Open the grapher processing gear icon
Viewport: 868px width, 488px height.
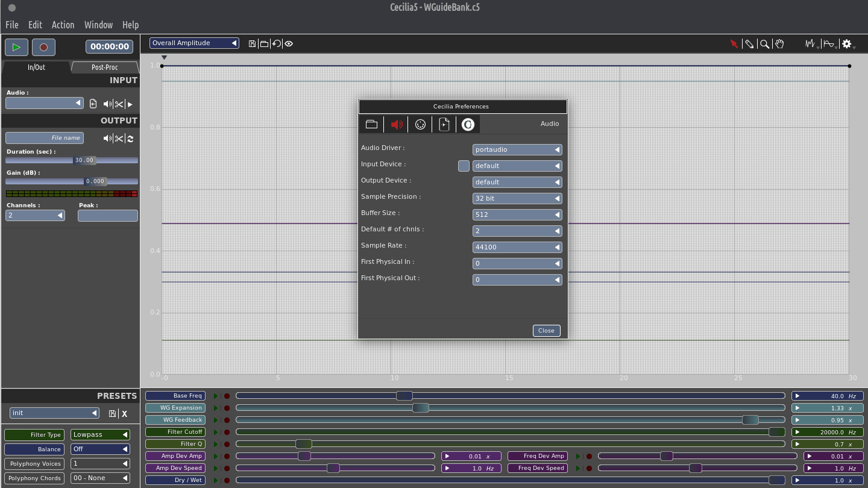847,43
